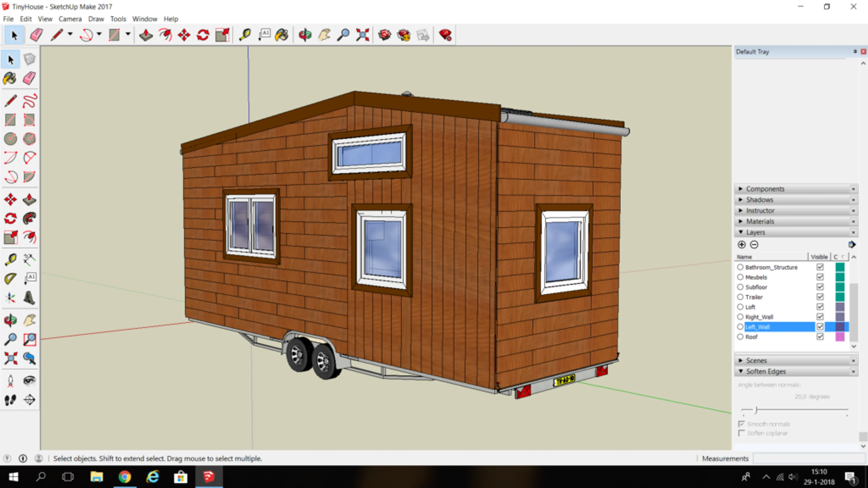Click the Measurements input field
This screenshot has width=868, height=488.
coord(809,458)
